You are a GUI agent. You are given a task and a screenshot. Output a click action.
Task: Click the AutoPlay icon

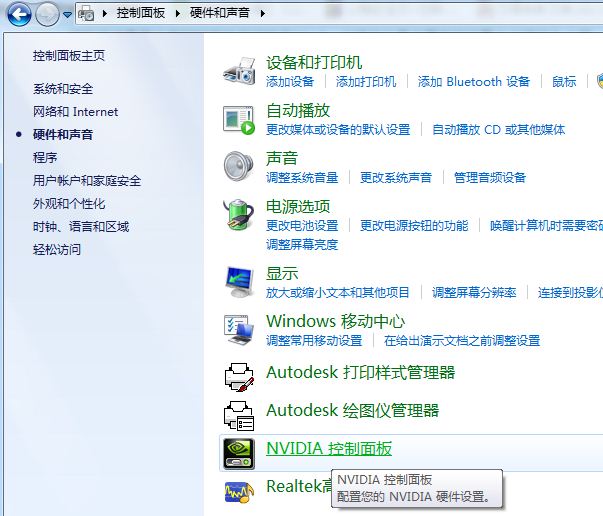[x=239, y=120]
